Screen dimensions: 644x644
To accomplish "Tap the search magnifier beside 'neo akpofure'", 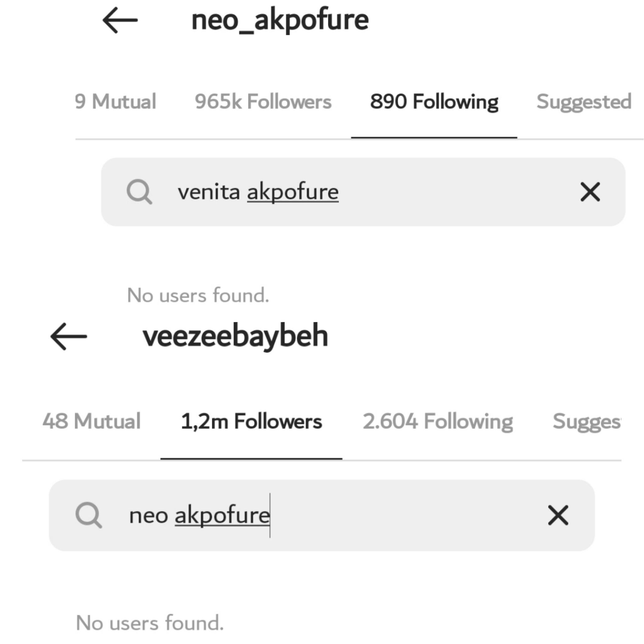I will coord(89,515).
